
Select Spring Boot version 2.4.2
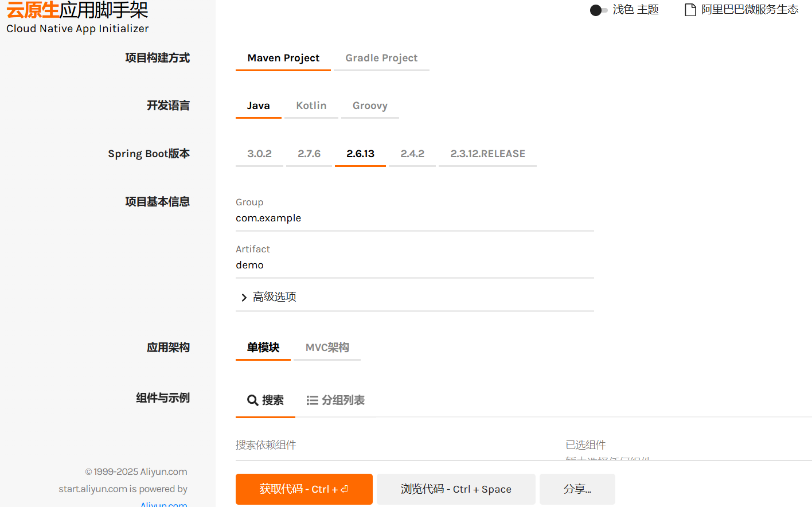(412, 154)
